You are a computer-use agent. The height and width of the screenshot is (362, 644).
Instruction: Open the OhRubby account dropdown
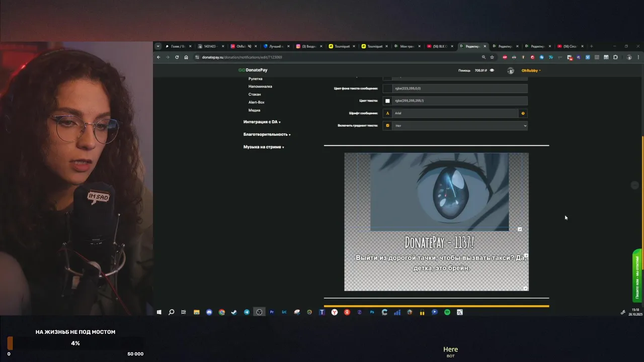[x=531, y=70]
